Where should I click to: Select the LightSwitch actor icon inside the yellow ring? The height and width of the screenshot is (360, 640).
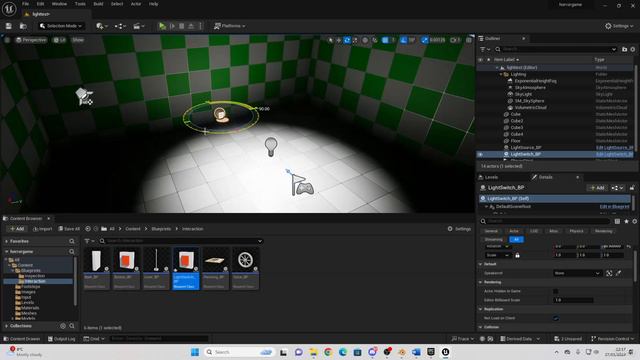tap(221, 115)
